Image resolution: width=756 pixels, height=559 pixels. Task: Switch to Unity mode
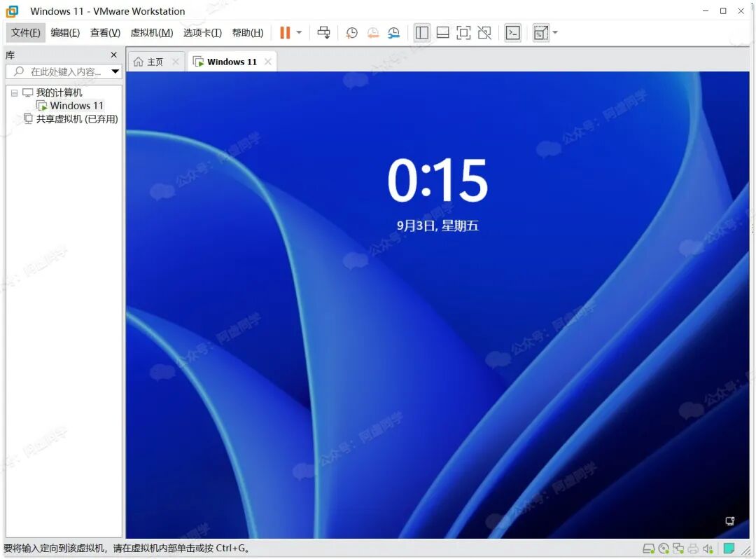pyautogui.click(x=484, y=33)
